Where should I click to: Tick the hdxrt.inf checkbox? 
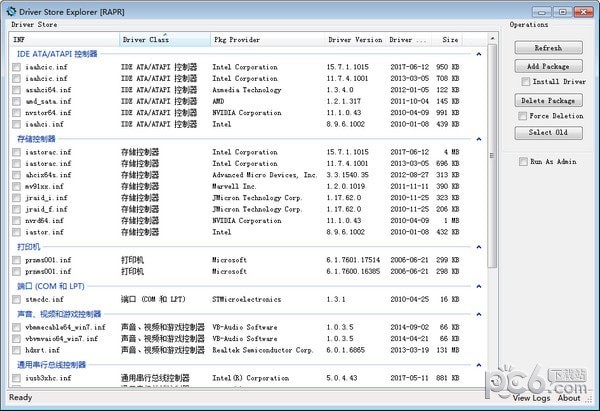16,350
